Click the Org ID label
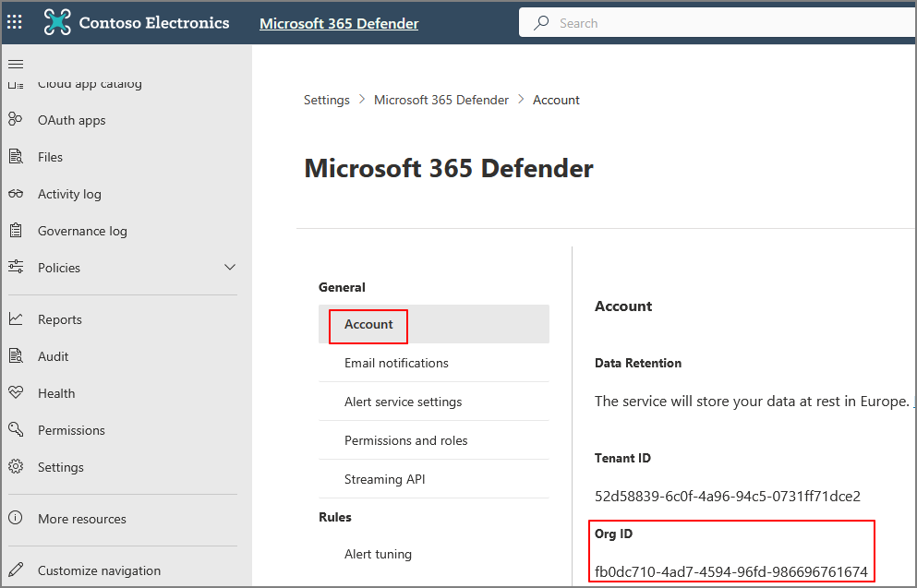Image resolution: width=917 pixels, height=588 pixels. (x=613, y=534)
